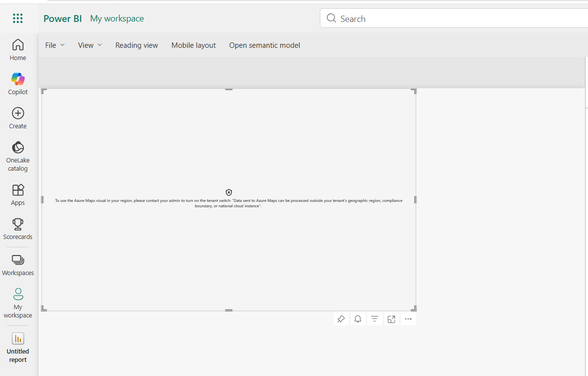The height and width of the screenshot is (376, 588).
Task: Click the top-left resize handle of visual
Action: 43,91
